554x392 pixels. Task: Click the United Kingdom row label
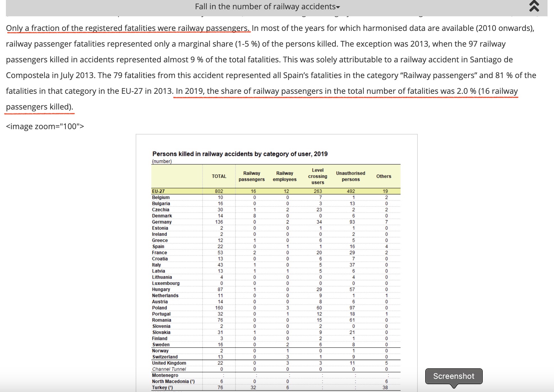(169, 363)
